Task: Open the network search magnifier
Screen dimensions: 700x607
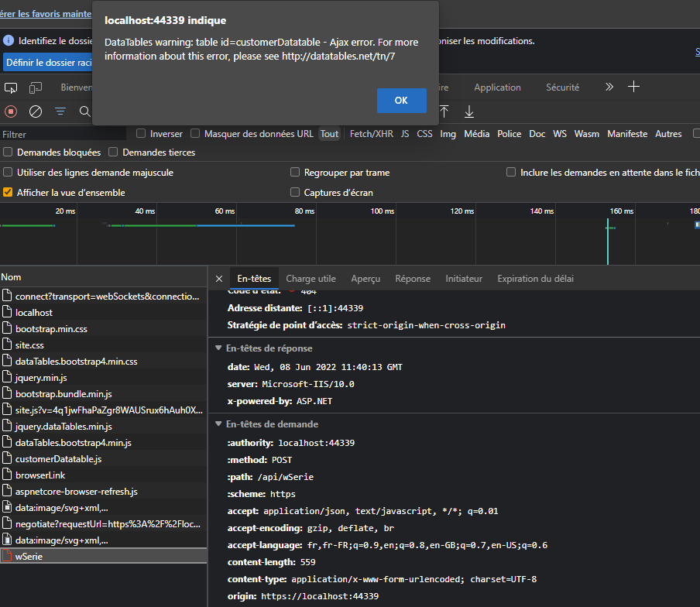Action: [85, 111]
